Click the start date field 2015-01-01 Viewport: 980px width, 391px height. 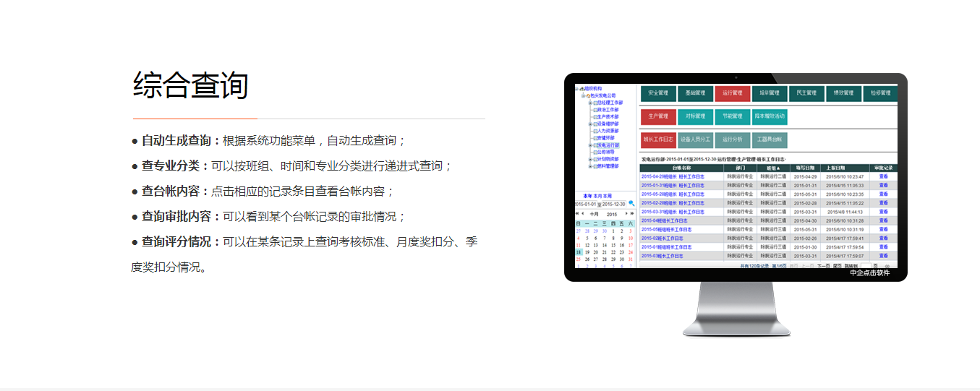(x=585, y=204)
